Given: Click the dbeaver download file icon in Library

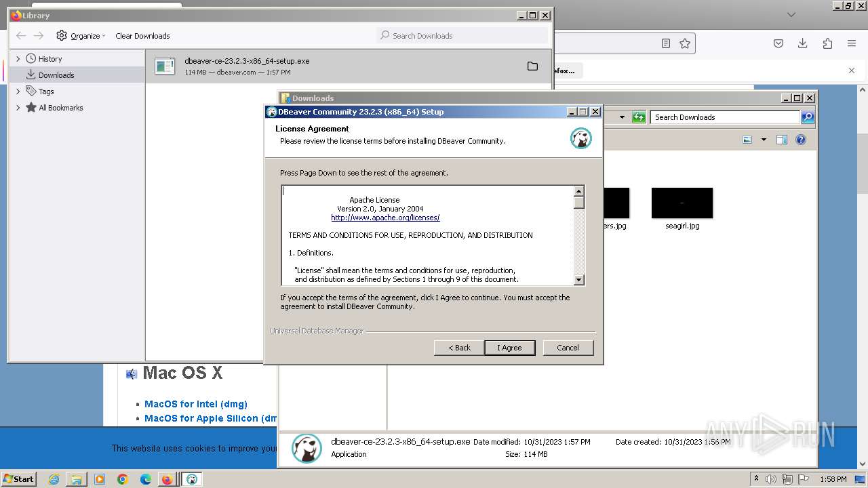Looking at the screenshot, I should [165, 66].
